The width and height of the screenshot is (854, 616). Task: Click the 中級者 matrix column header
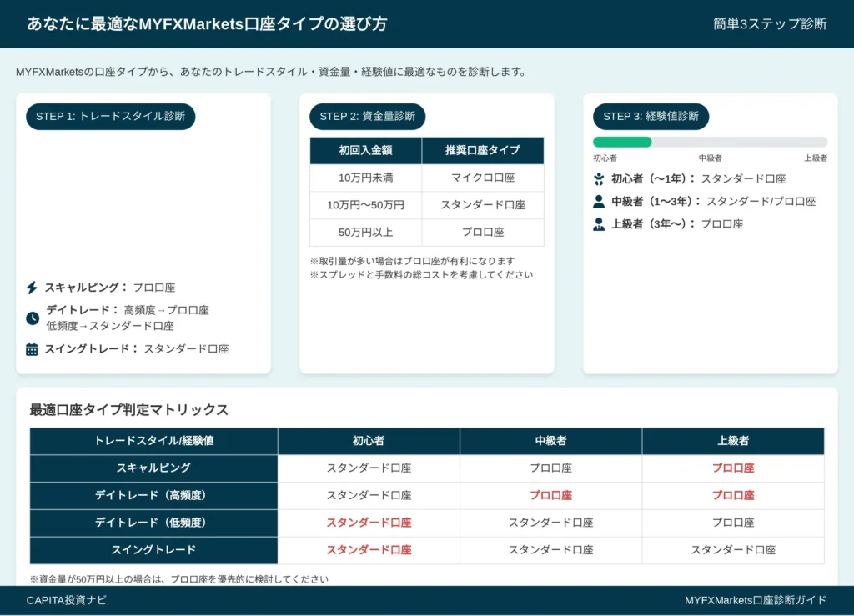[x=550, y=441]
